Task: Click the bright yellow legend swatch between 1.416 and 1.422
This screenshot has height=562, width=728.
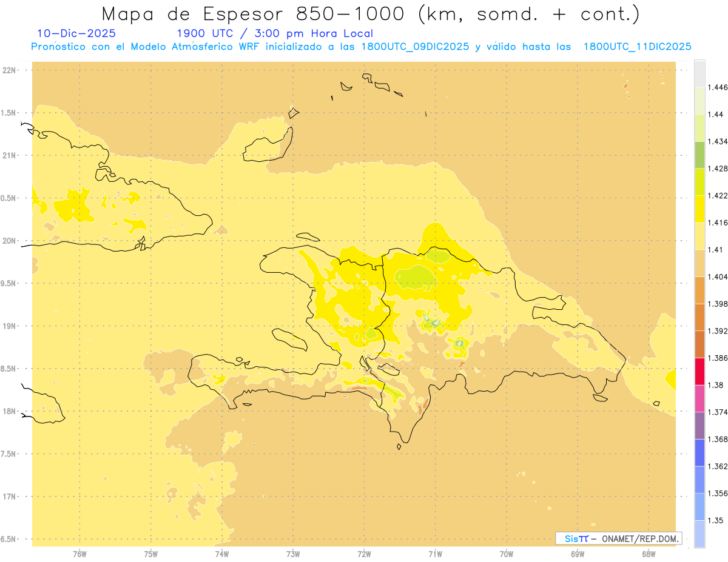Action: 699,209
